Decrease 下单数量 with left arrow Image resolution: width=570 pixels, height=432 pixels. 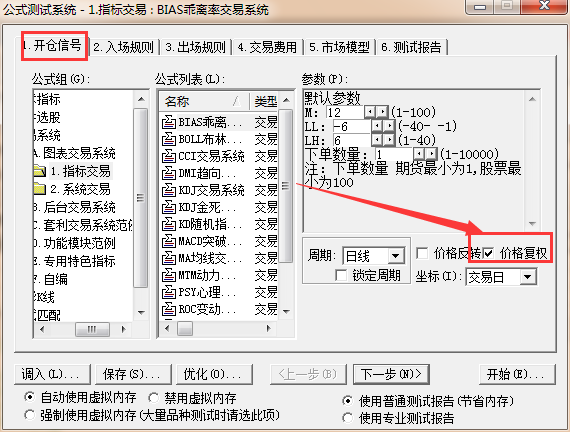419,154
